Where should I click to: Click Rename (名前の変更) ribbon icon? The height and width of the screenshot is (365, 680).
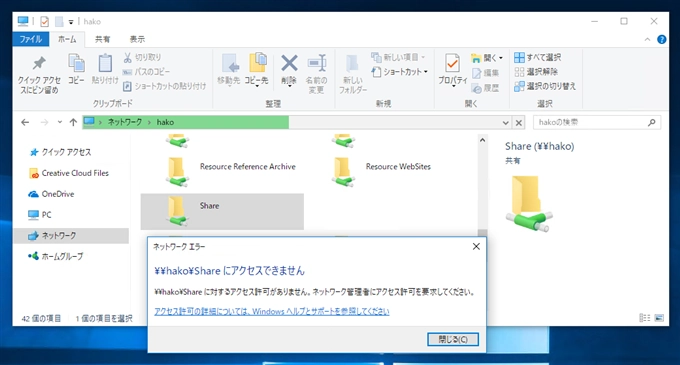[x=316, y=74]
